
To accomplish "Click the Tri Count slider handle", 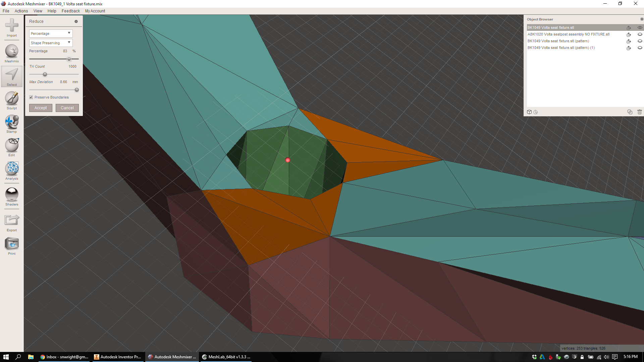I will 45,74.
